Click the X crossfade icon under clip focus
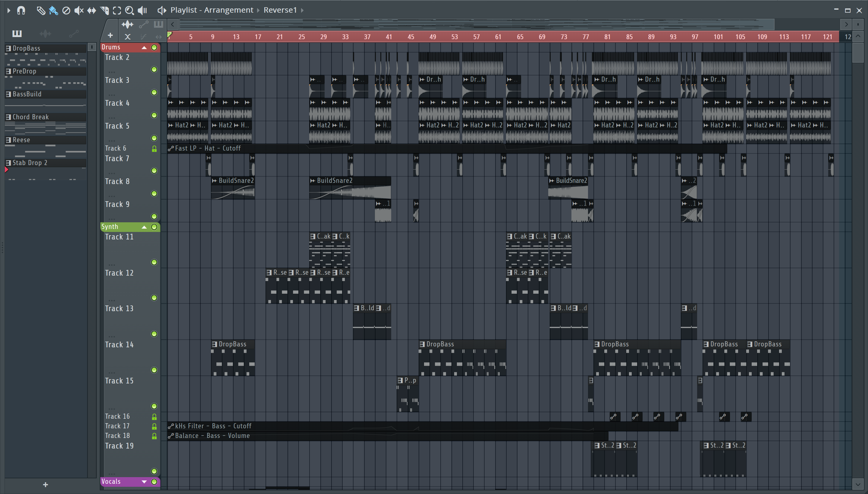The height and width of the screenshot is (494, 868). tap(127, 36)
